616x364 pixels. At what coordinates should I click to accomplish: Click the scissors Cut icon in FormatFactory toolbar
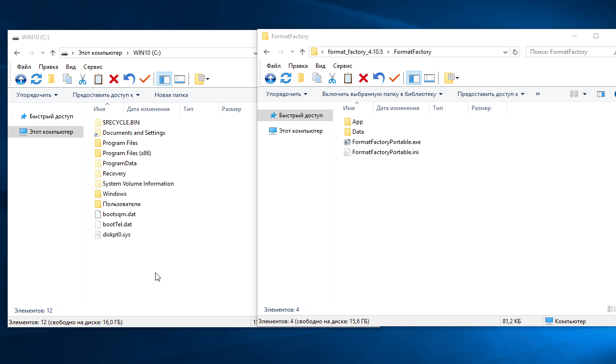332,78
